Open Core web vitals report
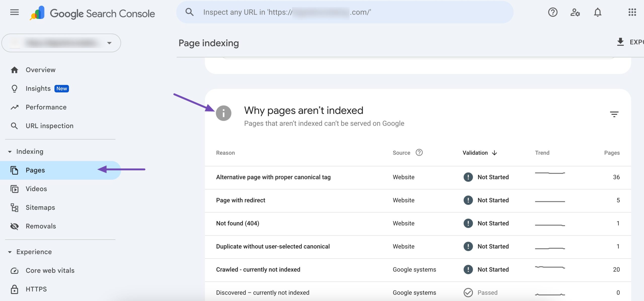Image resolution: width=644 pixels, height=301 pixels. 50,271
